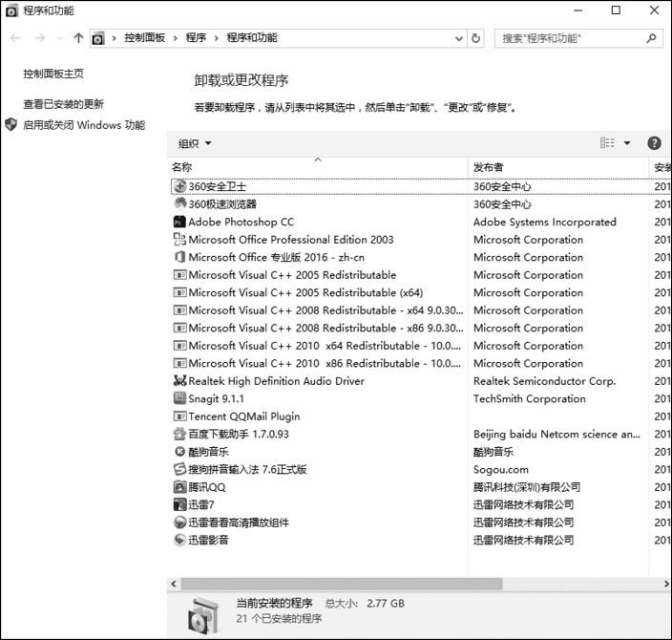This screenshot has width=672, height=640.
Task: Click the 百度下载助手 icon
Action: click(179, 434)
